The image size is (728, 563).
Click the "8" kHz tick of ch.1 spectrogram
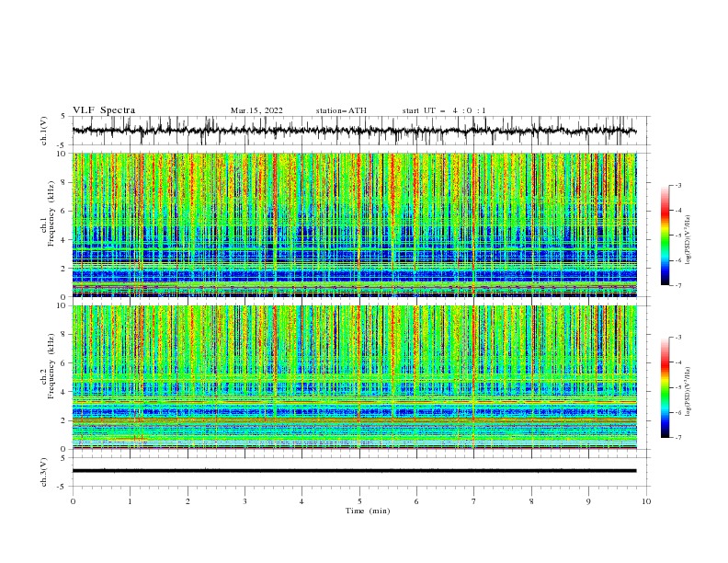tap(64, 182)
